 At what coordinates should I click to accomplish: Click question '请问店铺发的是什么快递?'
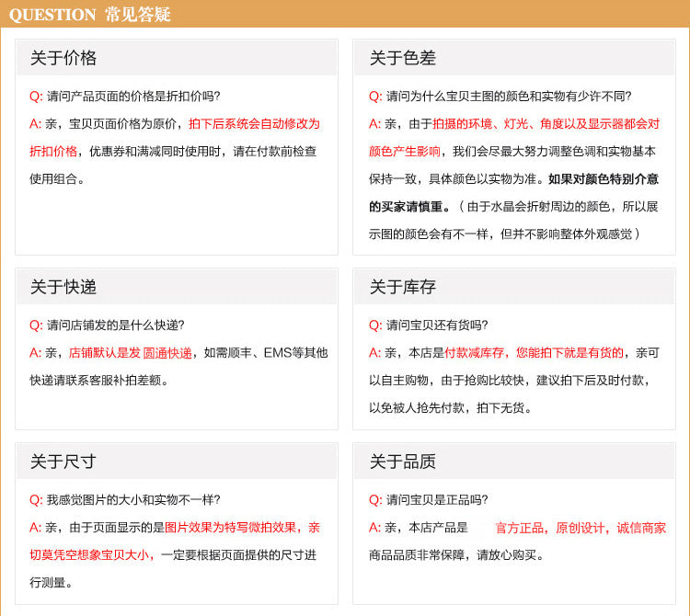tap(115, 325)
